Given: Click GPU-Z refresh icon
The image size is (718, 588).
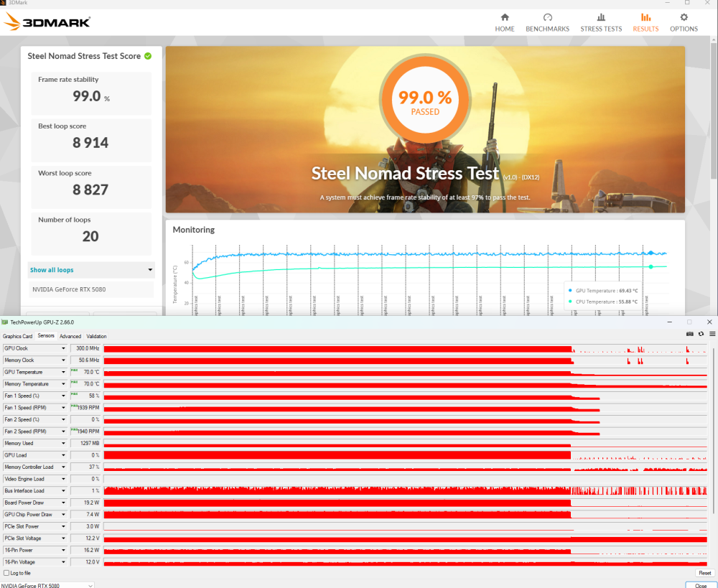Looking at the screenshot, I should click(701, 334).
